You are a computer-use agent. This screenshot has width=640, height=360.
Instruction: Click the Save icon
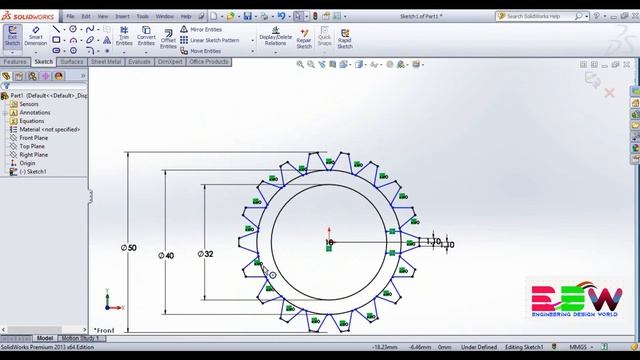[x=248, y=16]
